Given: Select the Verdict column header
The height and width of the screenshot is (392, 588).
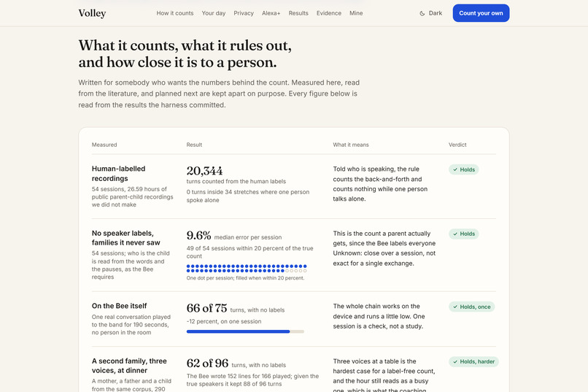Looking at the screenshot, I should pos(457,145).
